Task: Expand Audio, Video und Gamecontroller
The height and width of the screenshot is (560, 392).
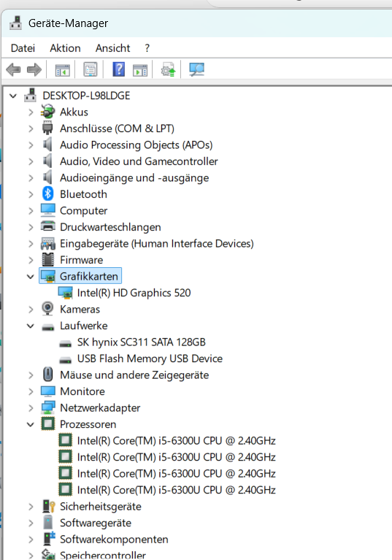Action: 31,161
